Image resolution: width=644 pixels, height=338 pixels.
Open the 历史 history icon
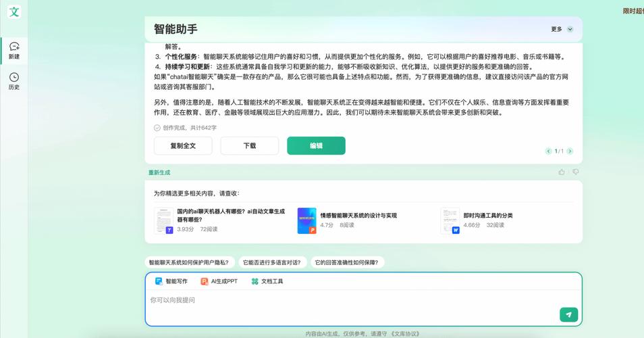point(14,77)
